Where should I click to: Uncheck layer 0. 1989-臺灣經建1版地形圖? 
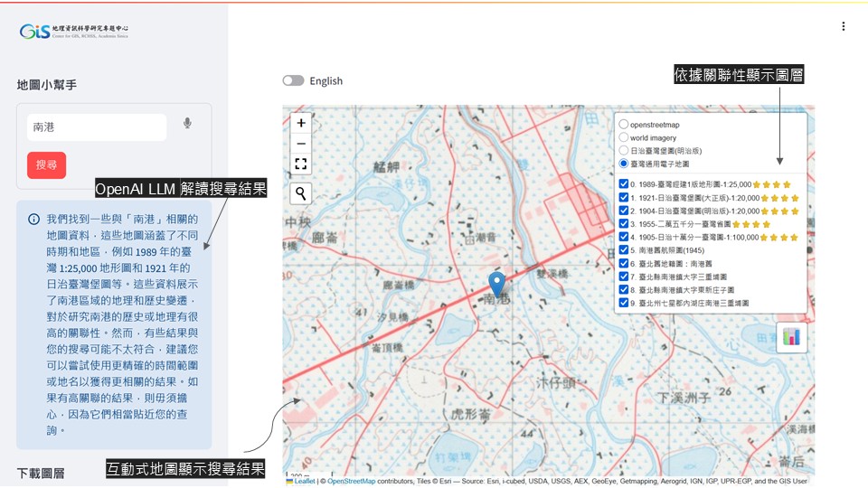tap(624, 183)
